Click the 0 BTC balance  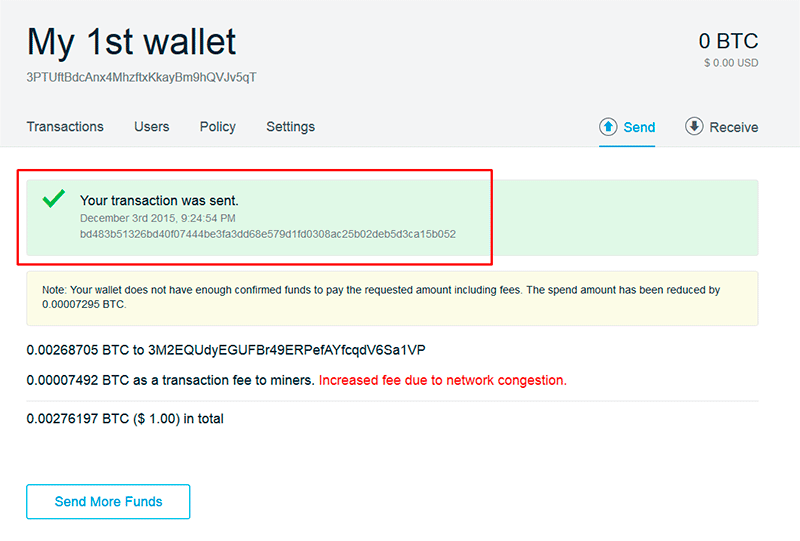[728, 41]
